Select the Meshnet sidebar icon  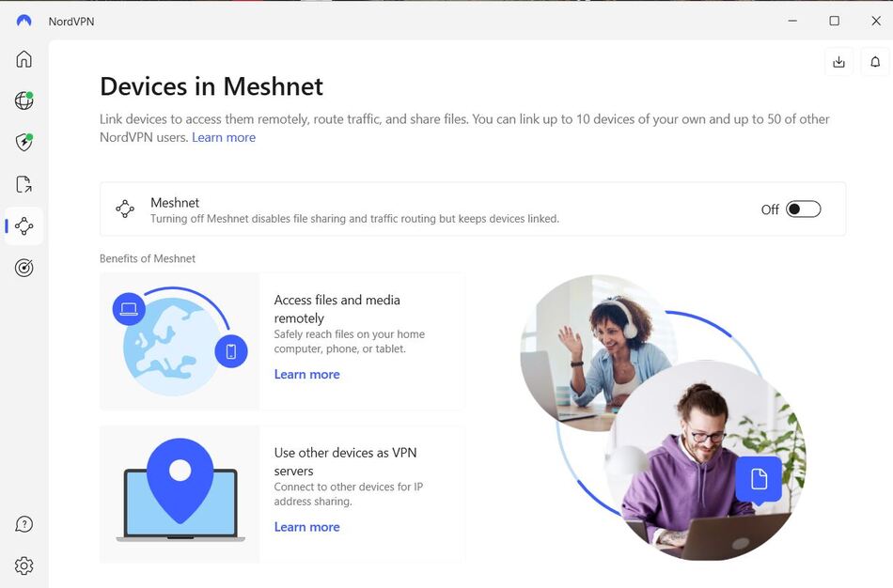click(23, 226)
